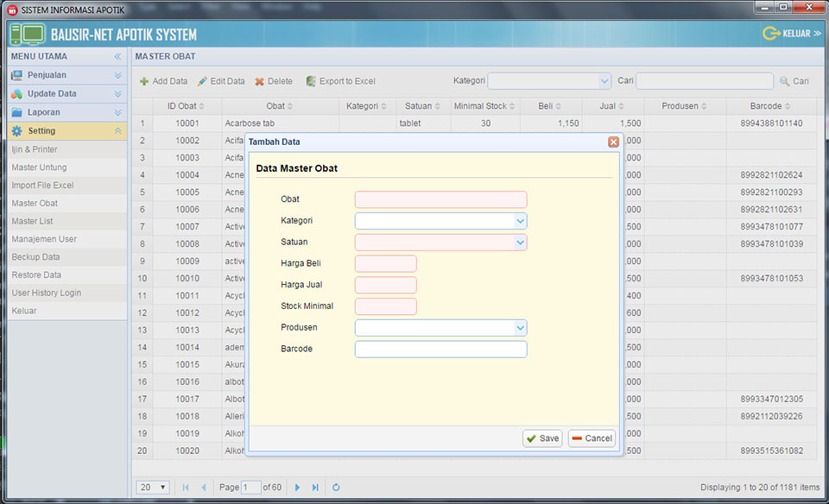Collapse the Menu Utama sidebar

[117, 57]
